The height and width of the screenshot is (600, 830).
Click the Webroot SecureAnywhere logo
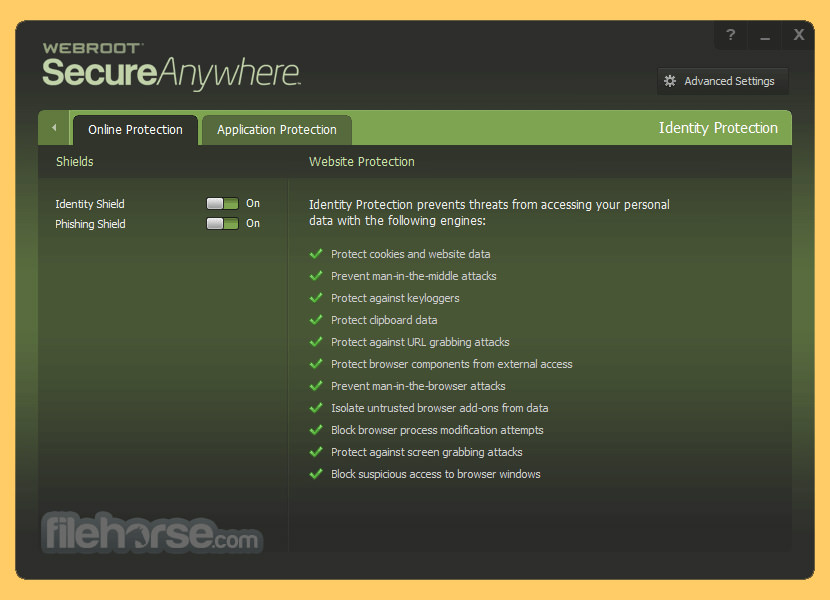[x=172, y=66]
